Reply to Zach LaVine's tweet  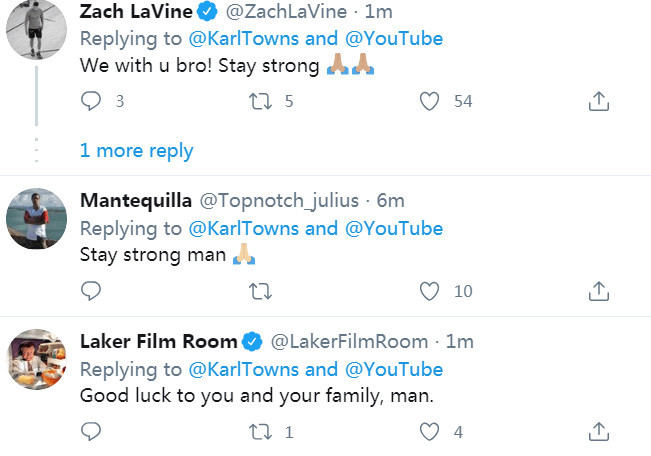91,101
